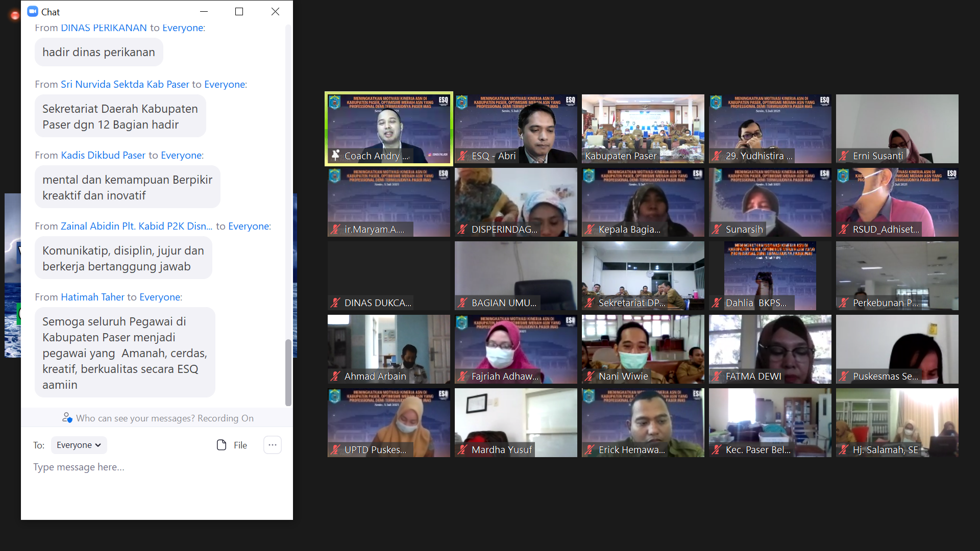Image resolution: width=980 pixels, height=551 pixels.
Task: Select the FATMA DEWI video tile
Action: (x=770, y=348)
